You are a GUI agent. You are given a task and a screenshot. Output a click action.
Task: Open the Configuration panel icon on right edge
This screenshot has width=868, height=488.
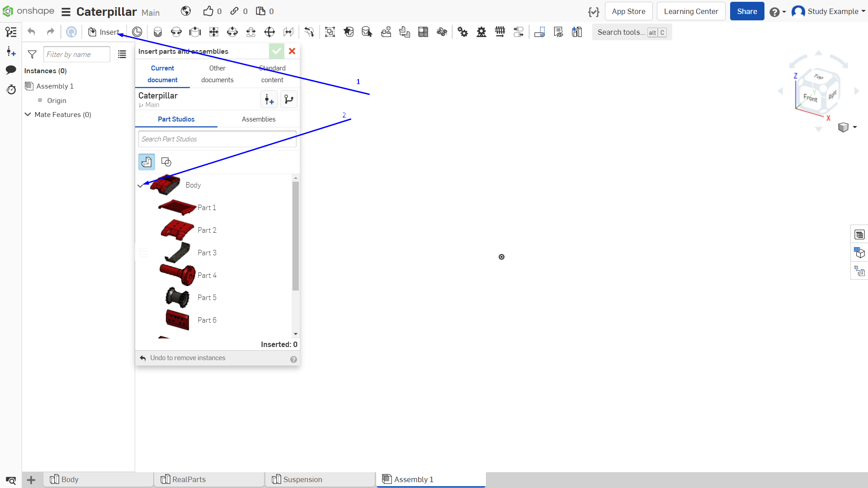pos(859,253)
